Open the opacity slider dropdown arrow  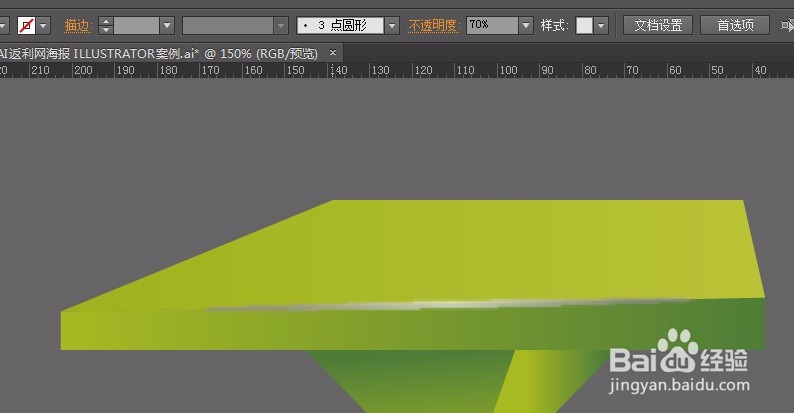pos(526,25)
